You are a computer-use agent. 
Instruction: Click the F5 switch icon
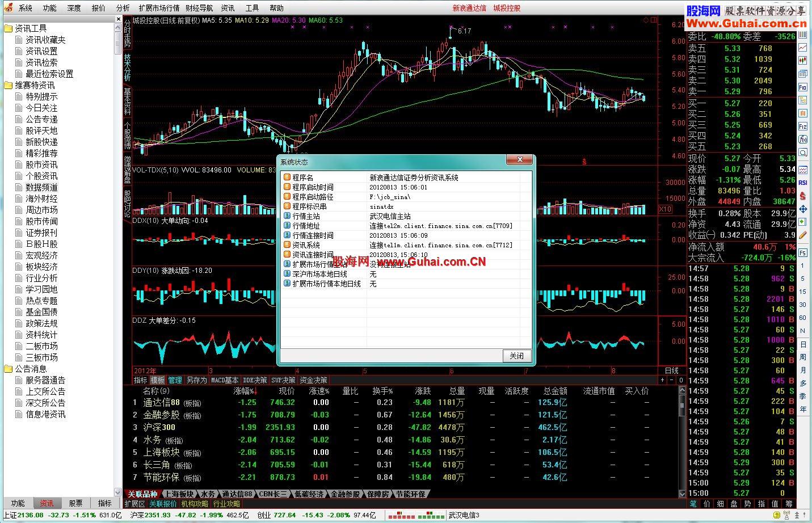coord(803,252)
